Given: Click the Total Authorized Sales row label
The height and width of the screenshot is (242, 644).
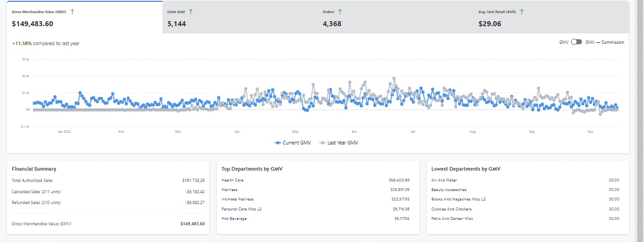Looking at the screenshot, I should click(32, 180).
